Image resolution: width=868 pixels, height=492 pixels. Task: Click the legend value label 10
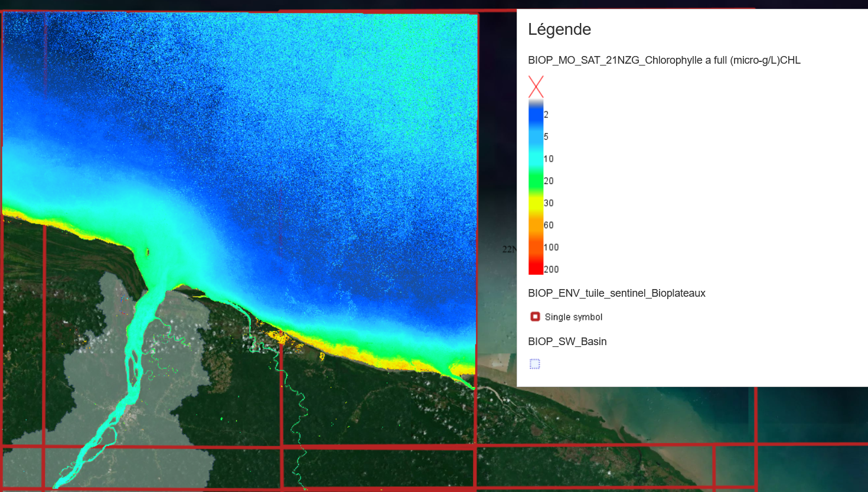[549, 159]
